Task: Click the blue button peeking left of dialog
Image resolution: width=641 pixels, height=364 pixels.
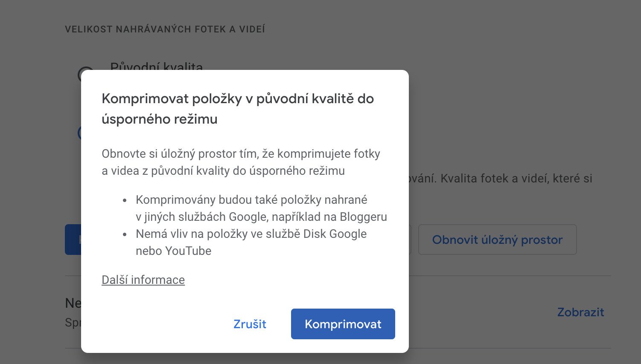Action: 73,240
